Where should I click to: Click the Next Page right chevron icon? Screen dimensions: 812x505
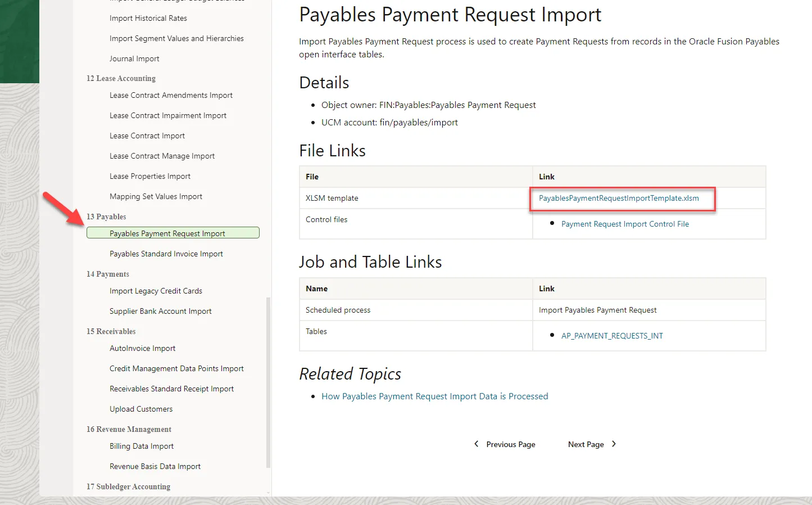(614, 444)
